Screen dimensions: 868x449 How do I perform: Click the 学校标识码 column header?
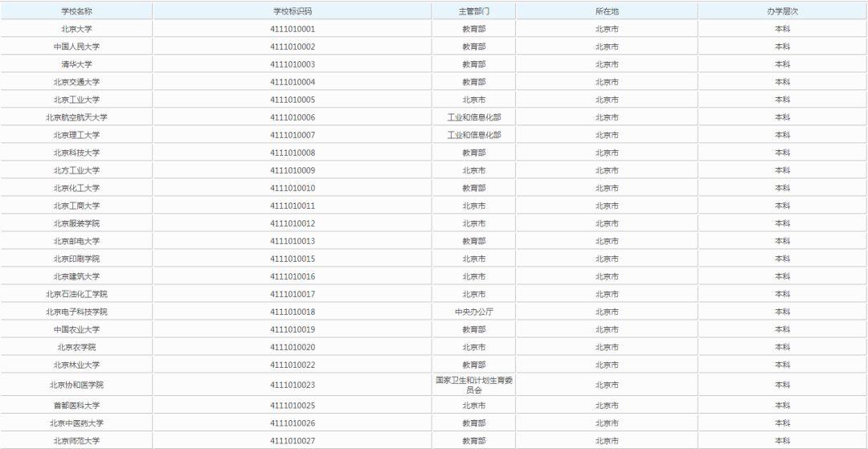pyautogui.click(x=293, y=11)
